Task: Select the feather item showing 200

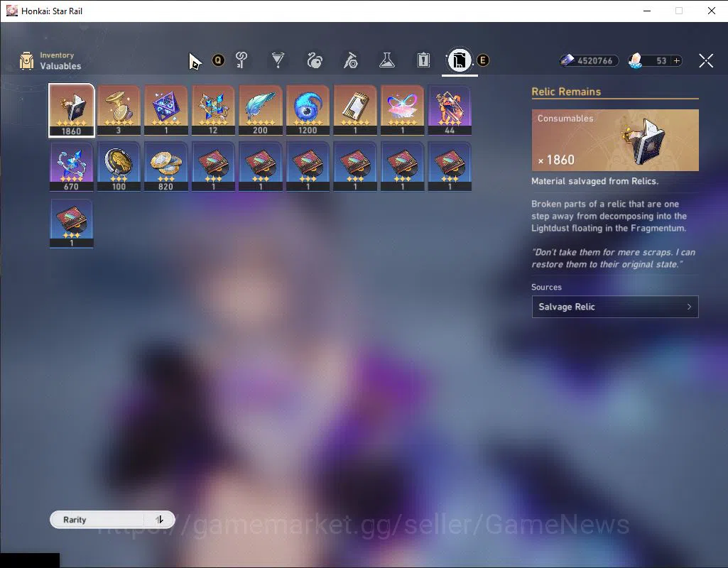Action: [260, 111]
